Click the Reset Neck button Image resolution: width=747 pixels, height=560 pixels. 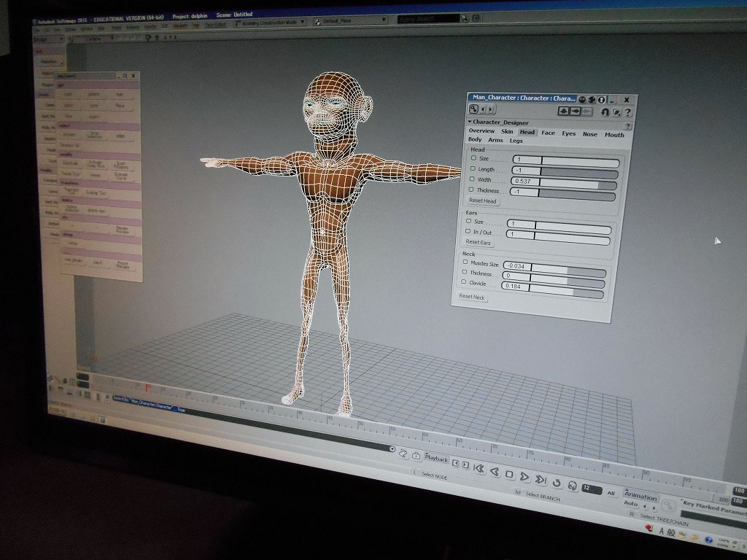[471, 297]
